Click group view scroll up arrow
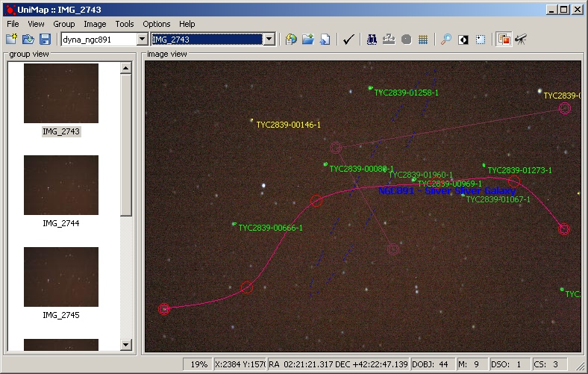 coord(125,68)
